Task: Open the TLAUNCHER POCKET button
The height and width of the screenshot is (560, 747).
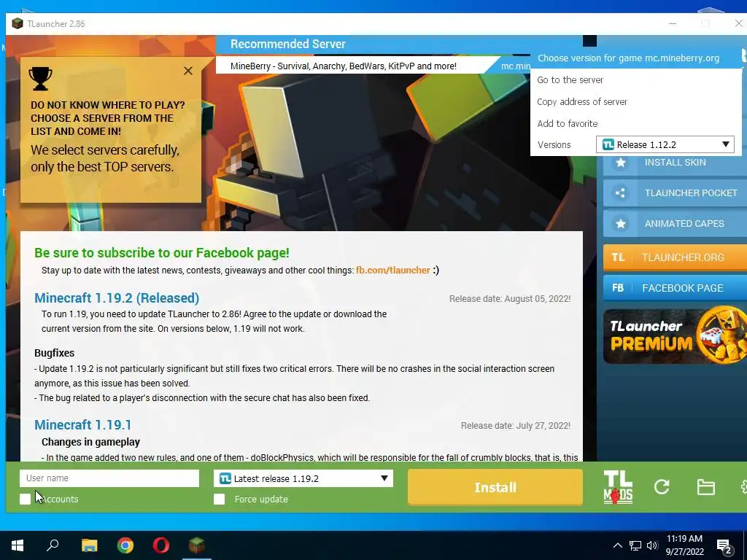Action: pyautogui.click(x=675, y=192)
